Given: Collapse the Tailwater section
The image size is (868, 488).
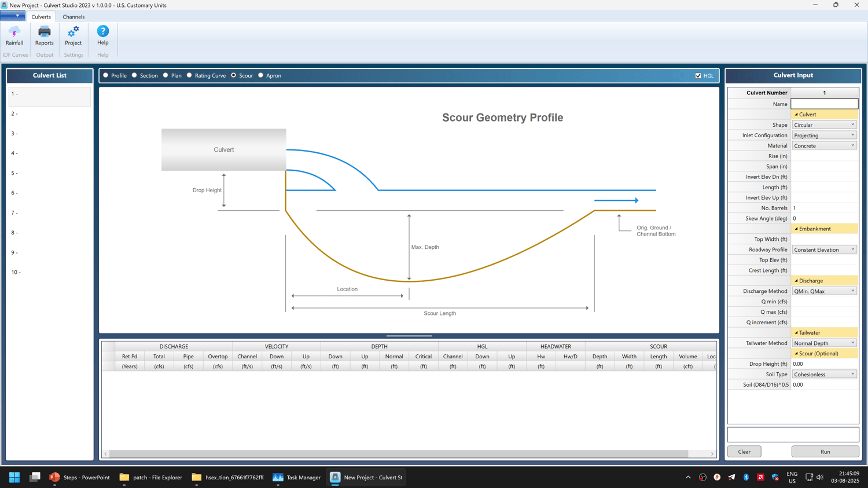Looking at the screenshot, I should click(796, 333).
